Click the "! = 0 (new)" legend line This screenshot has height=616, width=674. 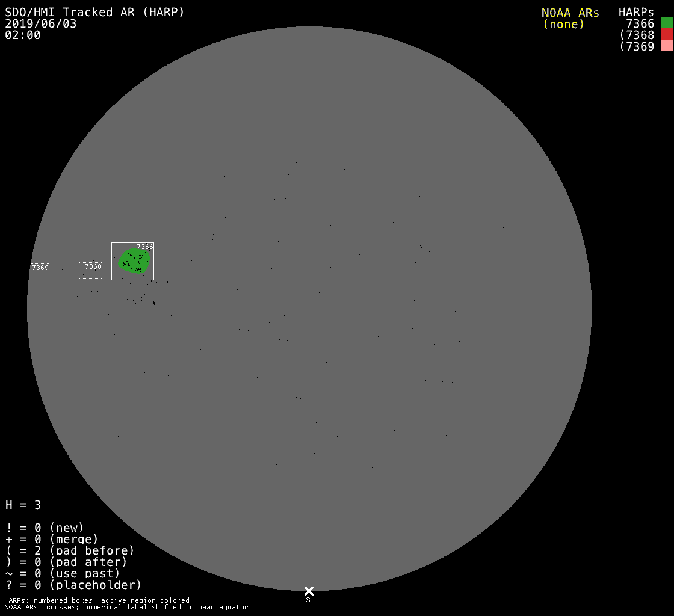coord(45,528)
